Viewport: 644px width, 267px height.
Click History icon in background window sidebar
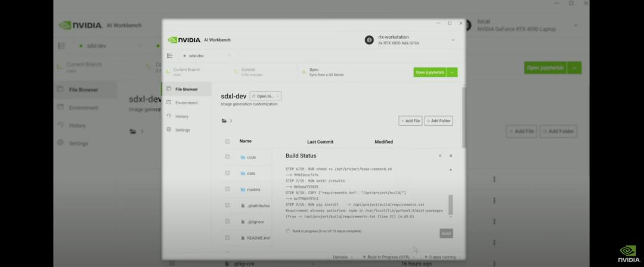pyautogui.click(x=60, y=125)
